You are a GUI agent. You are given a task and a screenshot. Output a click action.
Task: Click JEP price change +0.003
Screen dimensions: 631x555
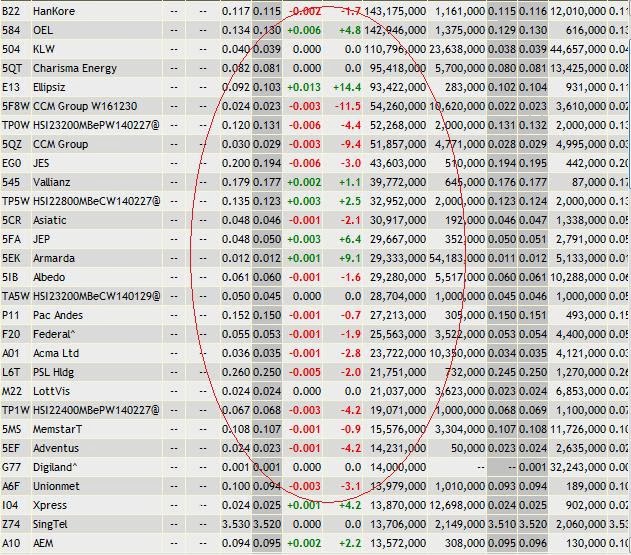coord(304,239)
